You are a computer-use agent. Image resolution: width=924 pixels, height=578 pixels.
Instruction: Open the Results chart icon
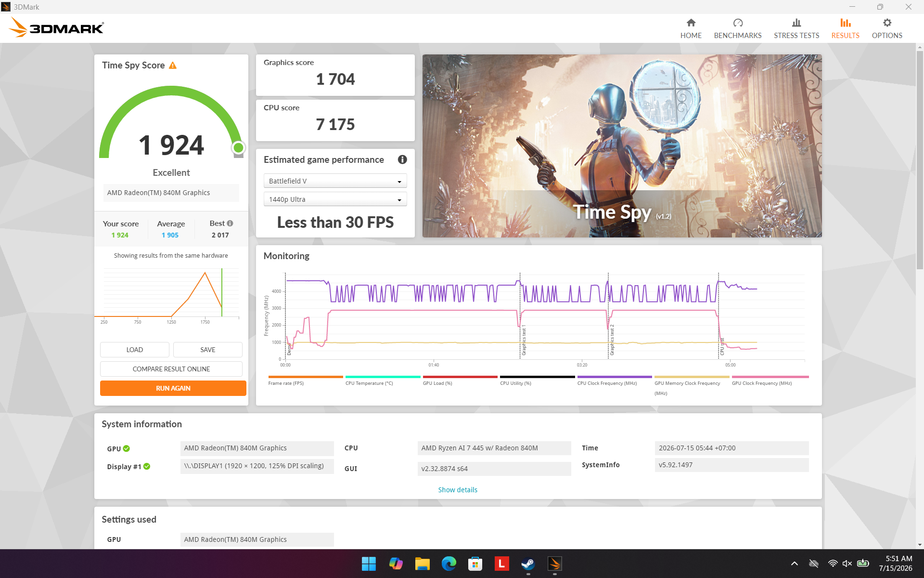point(846,23)
